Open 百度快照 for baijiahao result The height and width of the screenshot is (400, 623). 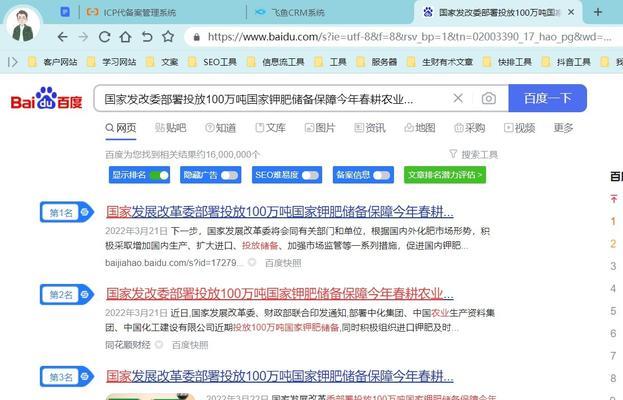[283, 263]
